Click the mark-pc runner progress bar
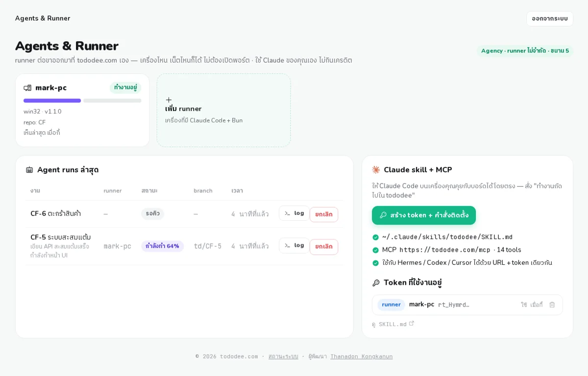 tap(82, 101)
